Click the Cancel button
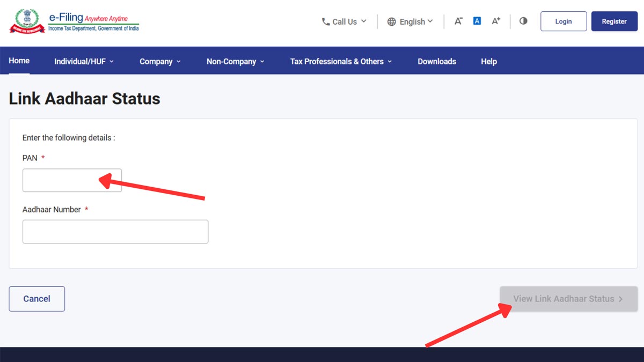The width and height of the screenshot is (644, 362). pos(36,299)
